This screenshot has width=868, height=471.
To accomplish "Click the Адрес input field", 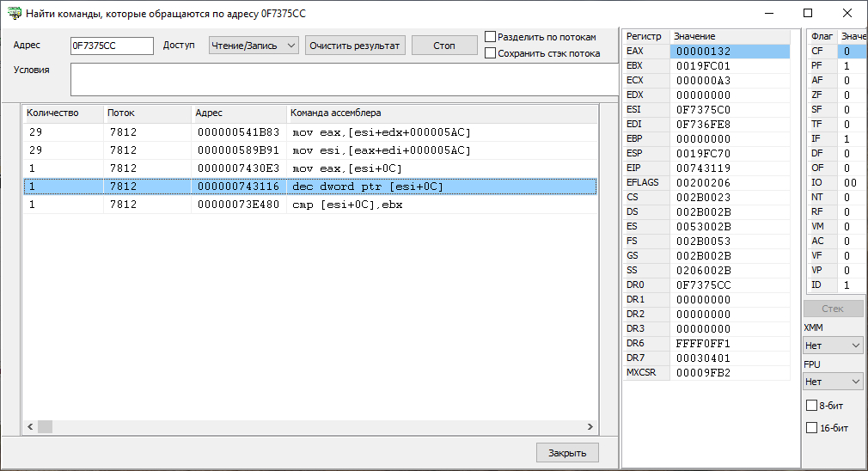I will click(x=112, y=46).
